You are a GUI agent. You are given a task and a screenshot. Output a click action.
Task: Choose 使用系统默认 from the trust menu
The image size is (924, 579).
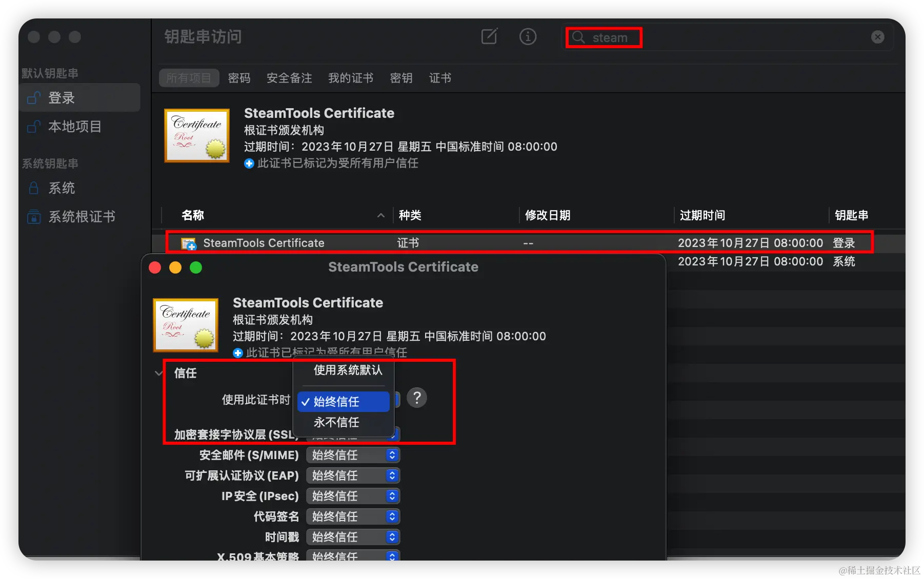coord(348,370)
